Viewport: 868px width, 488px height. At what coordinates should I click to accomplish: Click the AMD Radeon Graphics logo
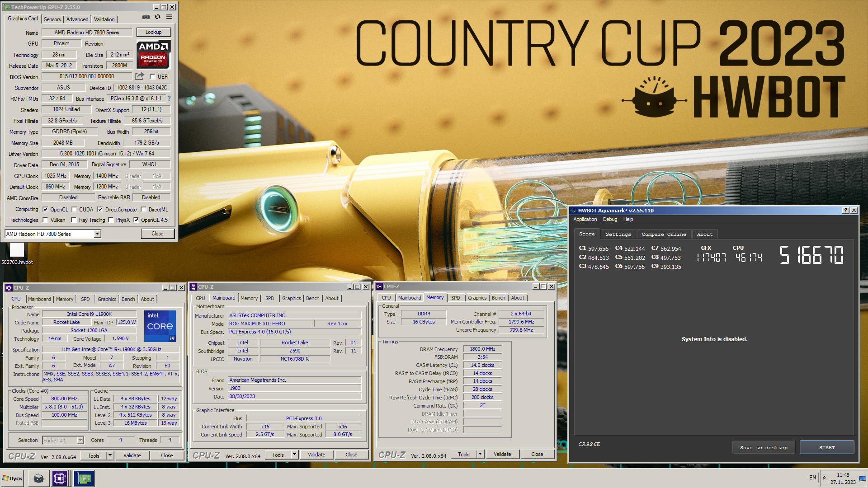coord(153,54)
